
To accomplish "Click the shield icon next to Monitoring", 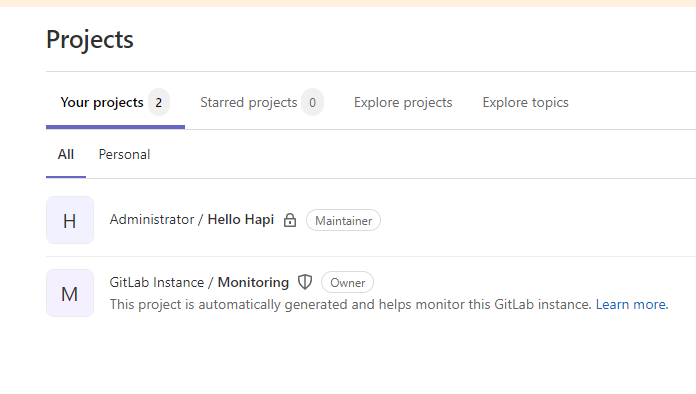I will (x=305, y=282).
